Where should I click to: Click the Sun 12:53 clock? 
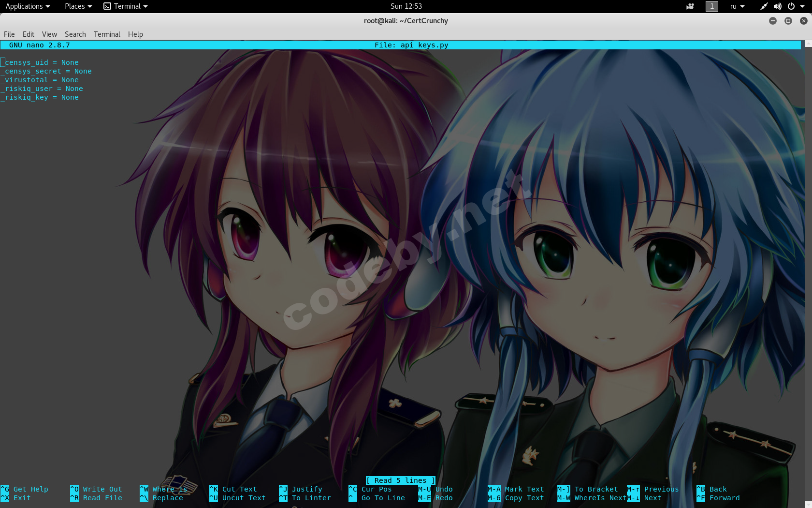[406, 6]
